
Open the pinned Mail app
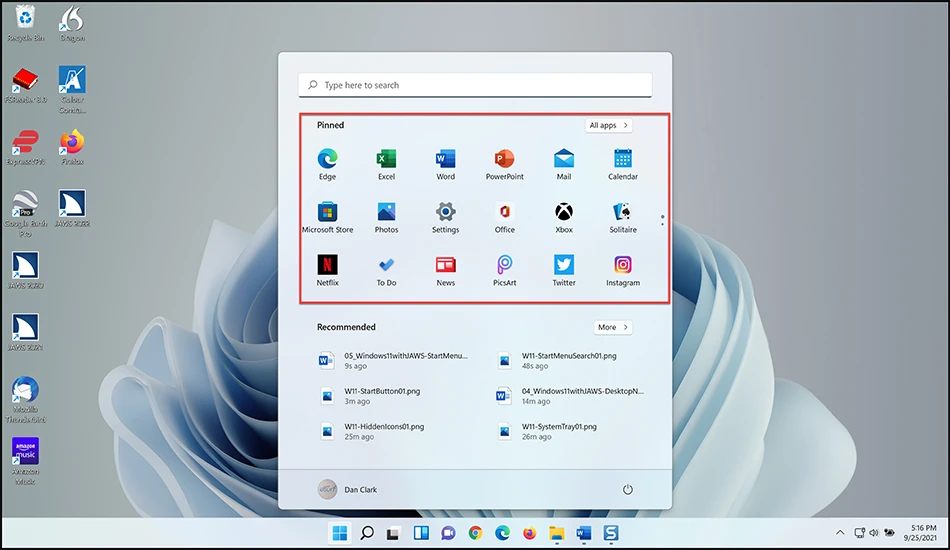563,164
